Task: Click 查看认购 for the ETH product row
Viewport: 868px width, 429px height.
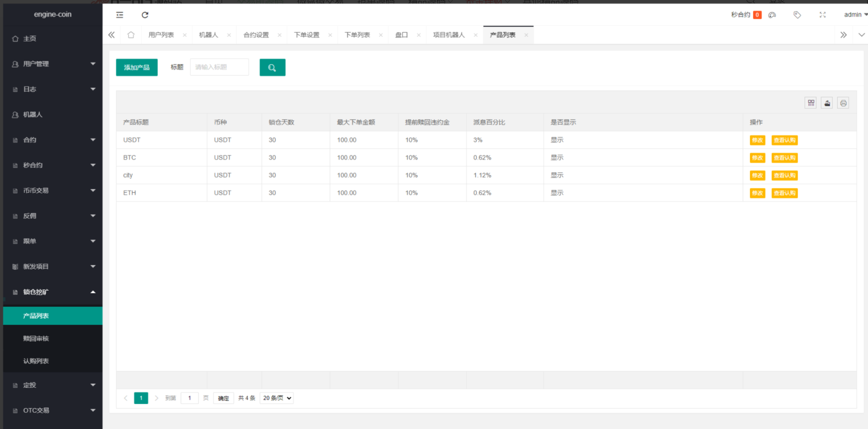Action: coord(784,193)
